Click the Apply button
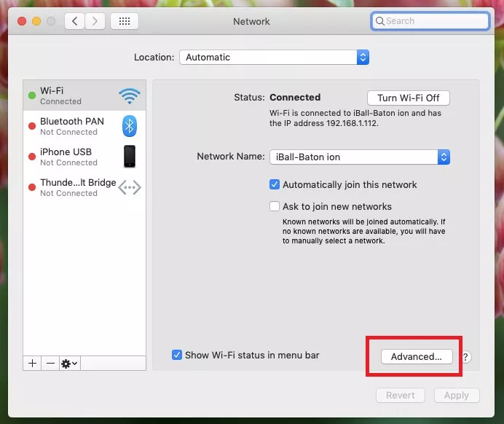The height and width of the screenshot is (424, 504). (457, 395)
